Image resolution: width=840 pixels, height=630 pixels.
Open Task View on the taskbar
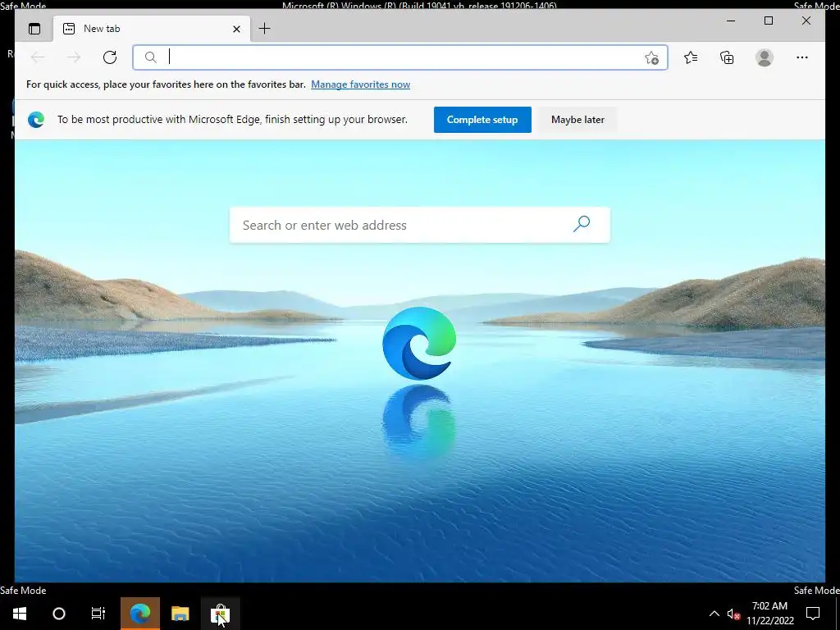98,614
